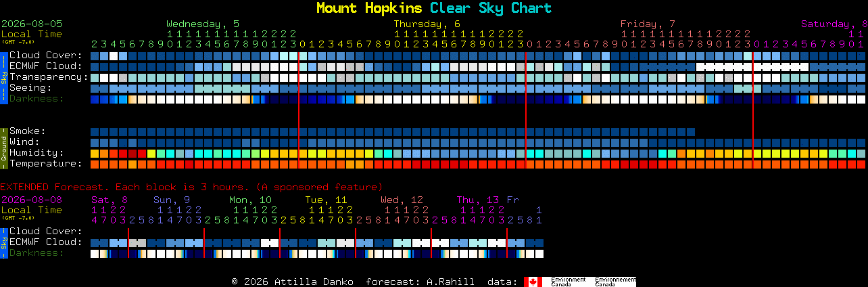Click the first block in the Seeing row

(95, 89)
